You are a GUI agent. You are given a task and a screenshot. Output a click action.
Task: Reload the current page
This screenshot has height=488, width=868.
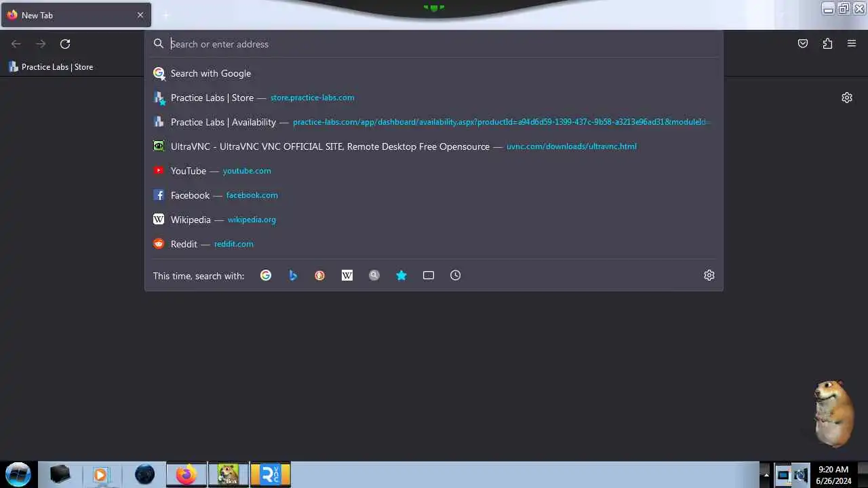(65, 43)
